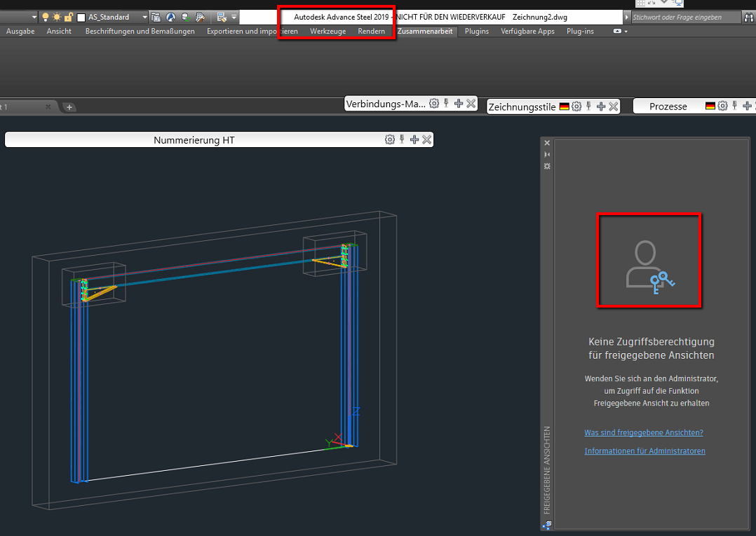Click Informationen für Administratoren link

644,451
